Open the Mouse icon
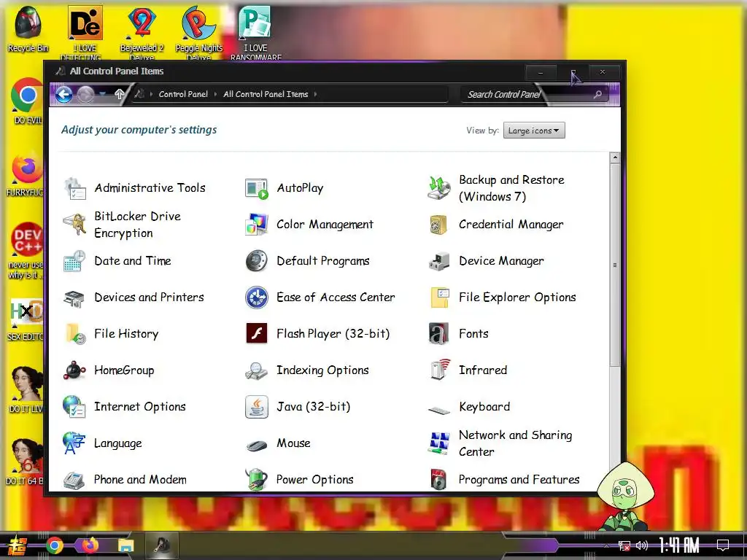This screenshot has width=747, height=560. tap(257, 445)
